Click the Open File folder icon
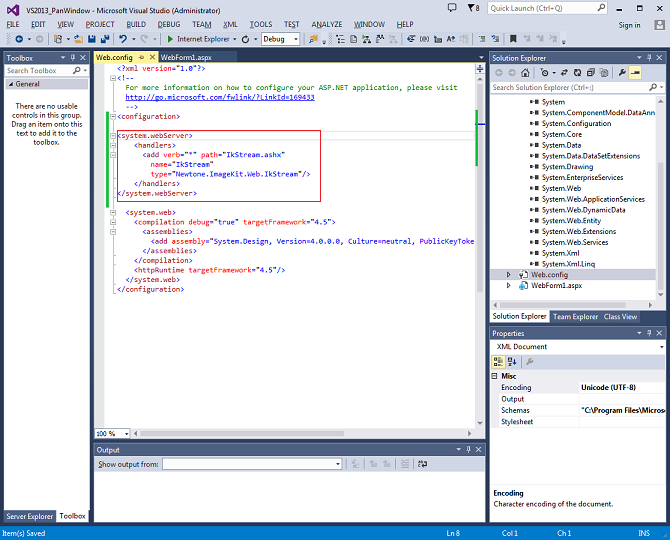Image resolution: width=670 pixels, height=540 pixels. [79, 39]
